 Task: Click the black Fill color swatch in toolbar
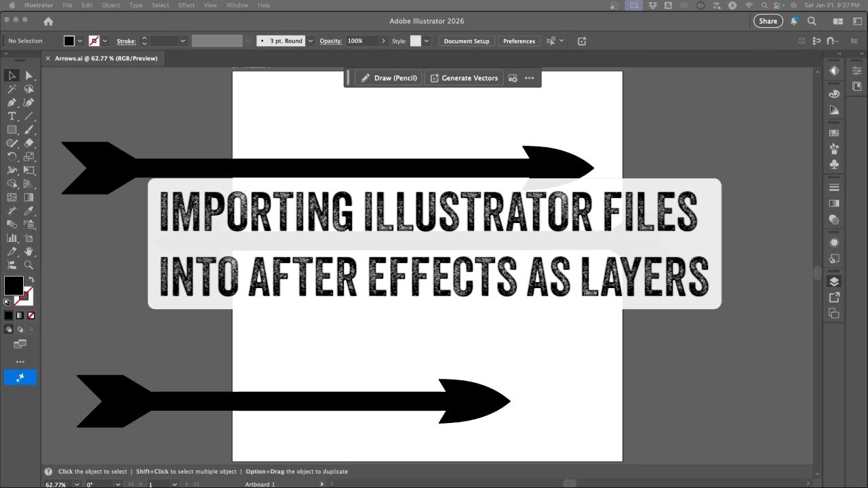coord(14,285)
